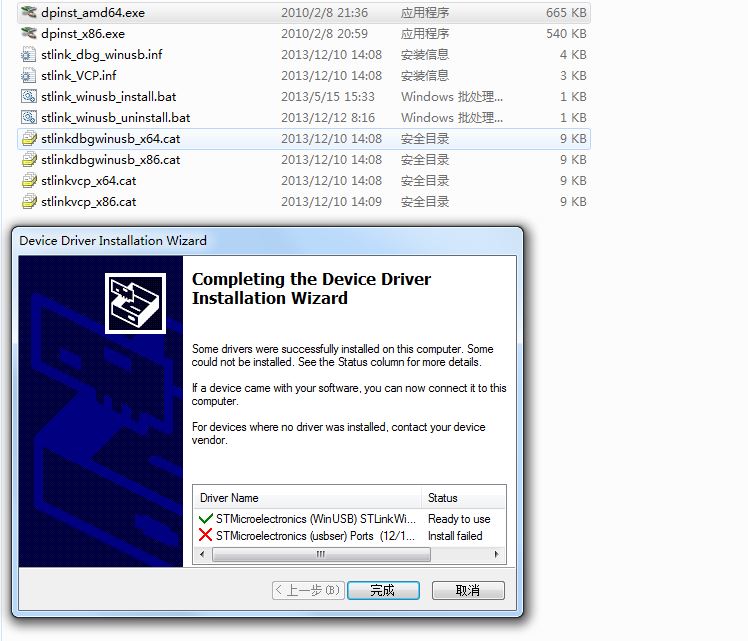Click 安全目录 type for stlinkvcp_x86.cat
This screenshot has height=641, width=748.
(425, 202)
